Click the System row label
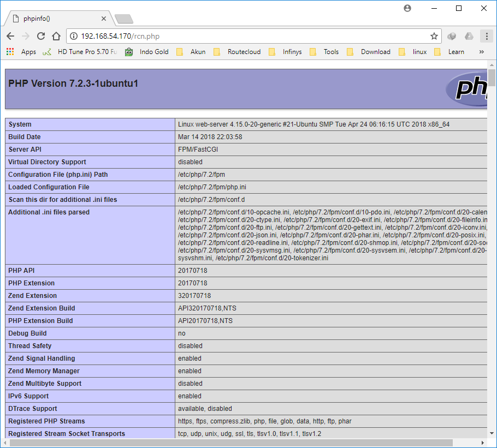The height and width of the screenshot is (448, 497). pos(20,124)
